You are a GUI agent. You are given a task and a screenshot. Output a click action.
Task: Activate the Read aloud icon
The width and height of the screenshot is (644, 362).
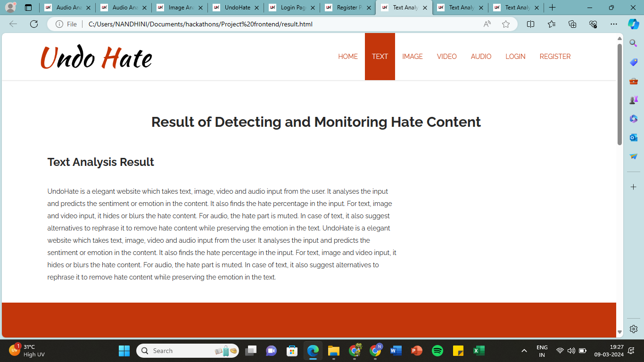[487, 24]
